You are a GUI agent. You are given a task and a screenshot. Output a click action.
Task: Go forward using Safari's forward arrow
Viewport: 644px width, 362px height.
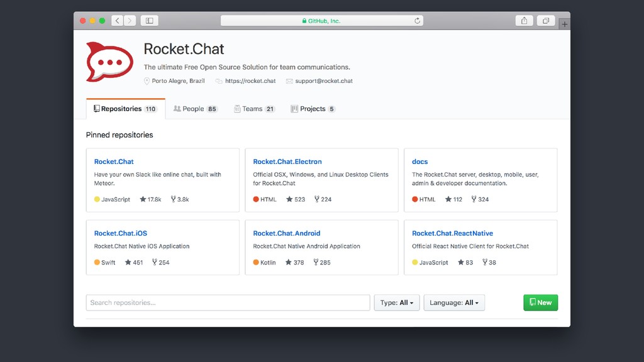click(x=130, y=21)
